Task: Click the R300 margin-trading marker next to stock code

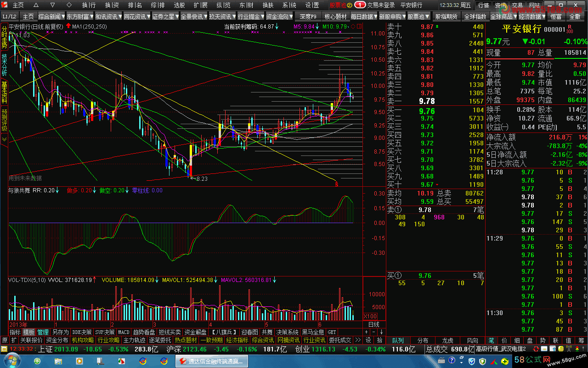Action: point(570,29)
